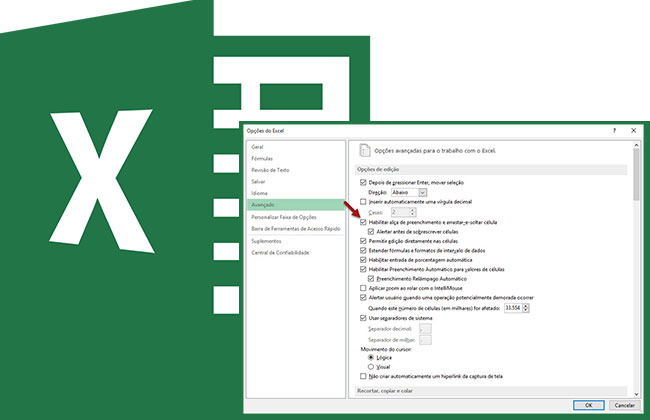Image resolution: width=650 pixels, height=420 pixels.
Task: Select the Lógico cursor movement option
Action: click(x=371, y=357)
